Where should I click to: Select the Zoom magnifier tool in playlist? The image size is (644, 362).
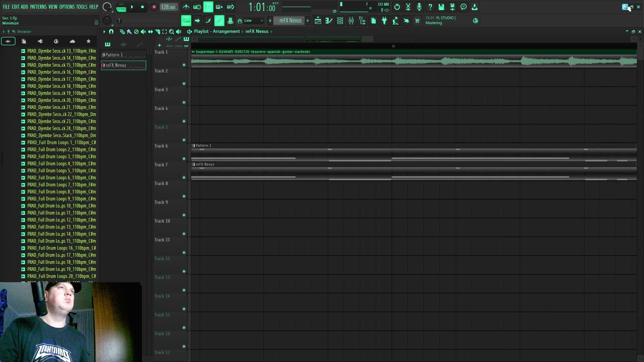point(171,32)
